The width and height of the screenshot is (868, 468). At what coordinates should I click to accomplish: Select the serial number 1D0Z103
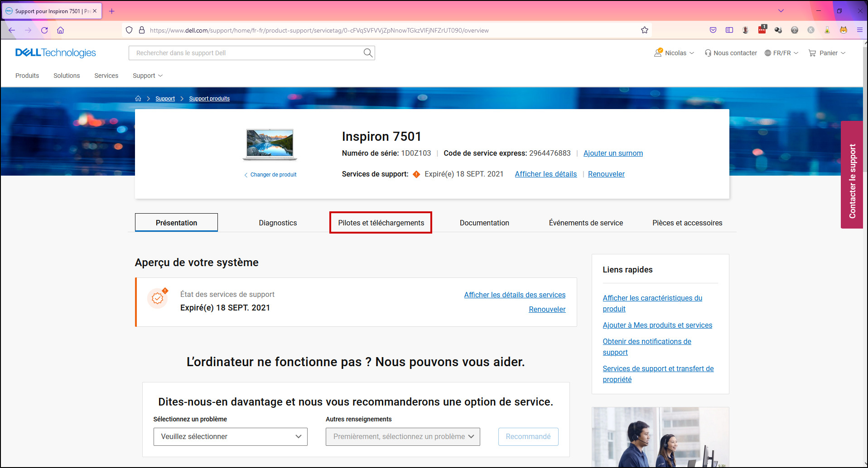(416, 153)
